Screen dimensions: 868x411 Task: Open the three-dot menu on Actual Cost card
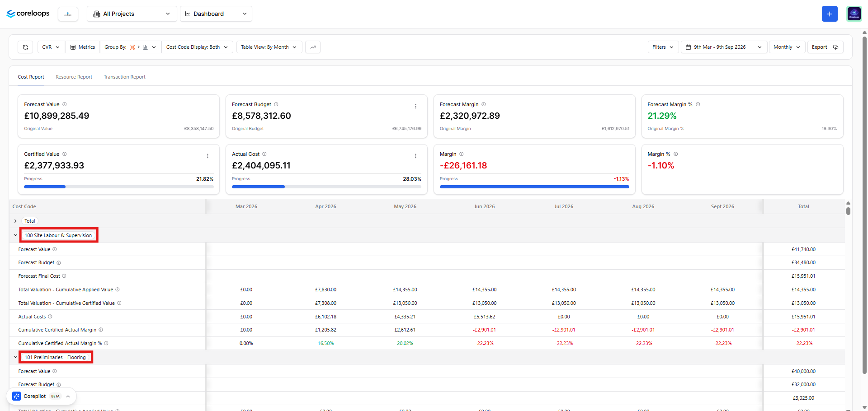coord(415,156)
